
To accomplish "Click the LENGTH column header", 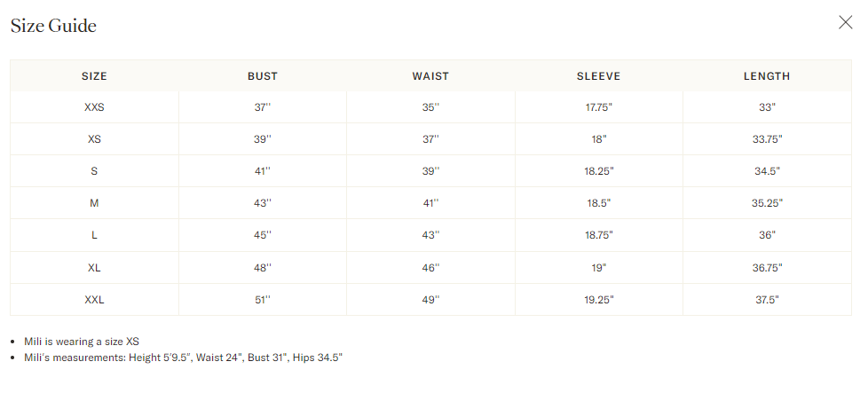I will coord(767,76).
